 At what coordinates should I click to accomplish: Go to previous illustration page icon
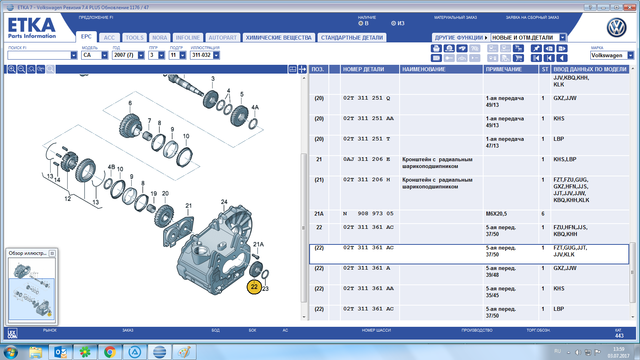549,49
